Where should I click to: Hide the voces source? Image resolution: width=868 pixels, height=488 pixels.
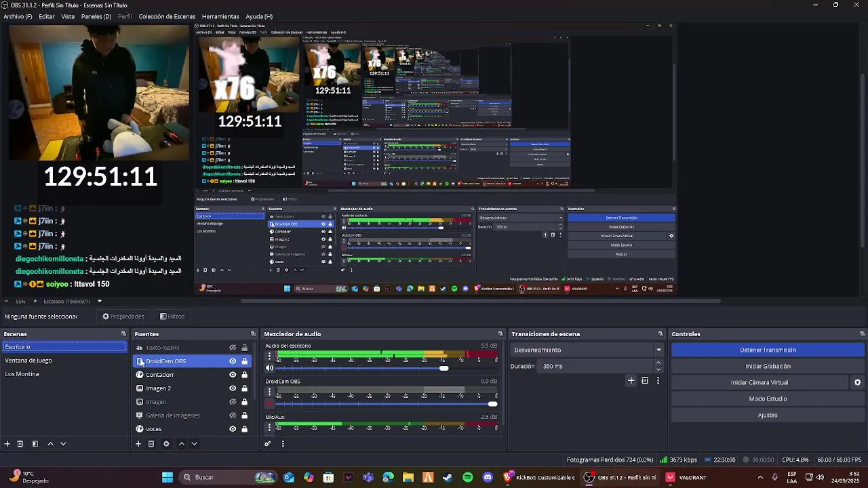(233, 429)
